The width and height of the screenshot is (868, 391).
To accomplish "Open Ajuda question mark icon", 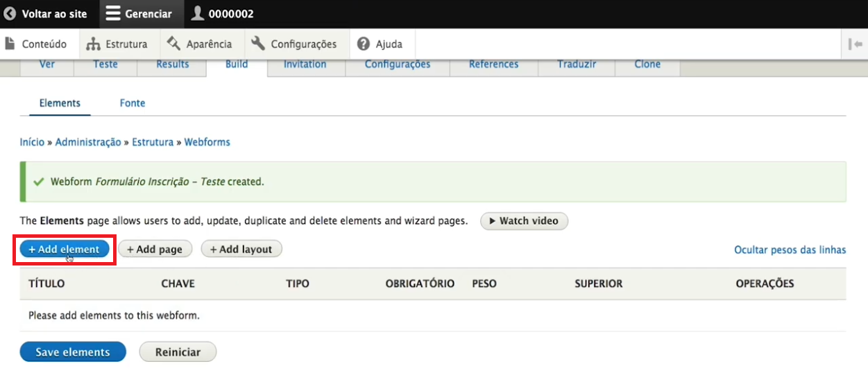I will tap(364, 44).
